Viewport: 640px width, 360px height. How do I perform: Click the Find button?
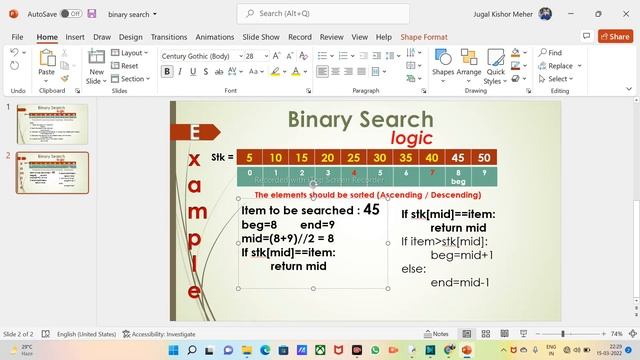tap(550, 53)
